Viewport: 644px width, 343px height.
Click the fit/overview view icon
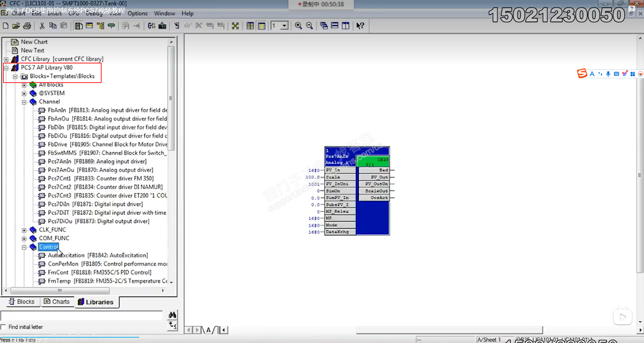click(235, 26)
